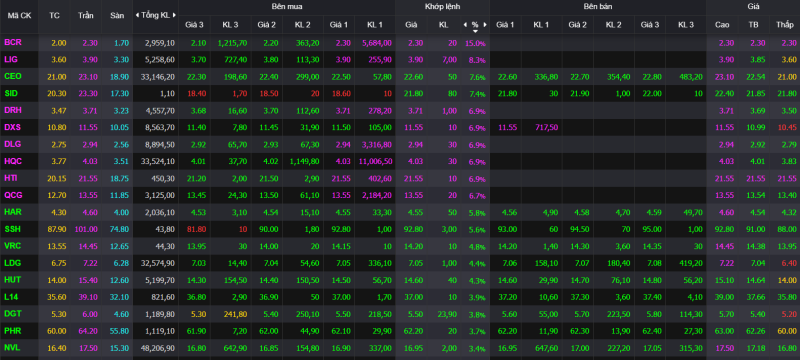The width and height of the screenshot is (800, 360).
Task: Select the SID ticker symbol
Action: (11, 93)
